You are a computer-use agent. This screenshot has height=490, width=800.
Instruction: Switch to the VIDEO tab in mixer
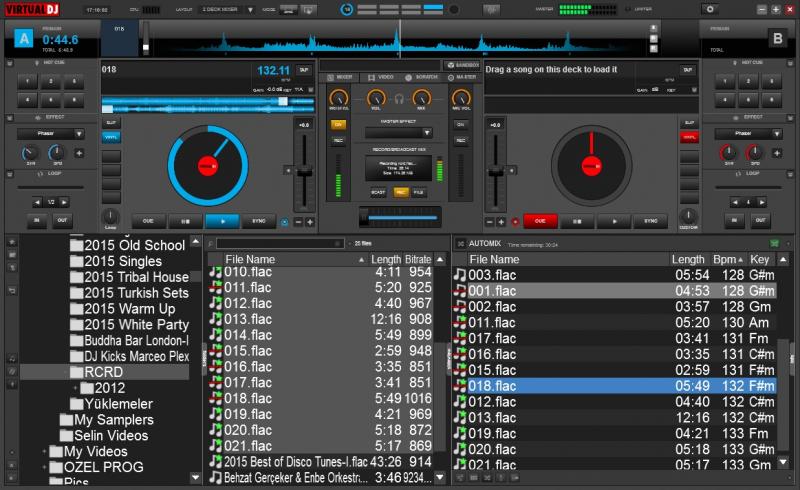tap(382, 76)
